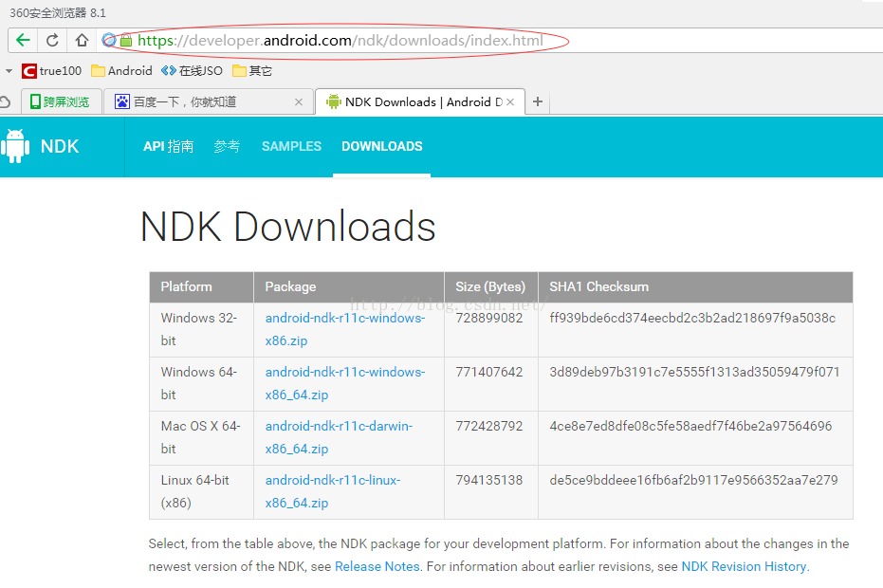Click the size value 771407642

point(489,373)
